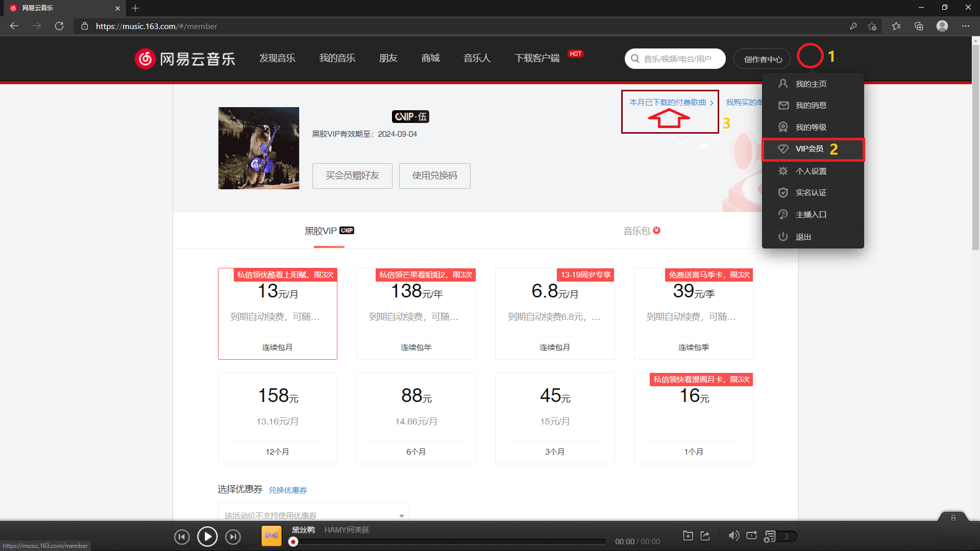Image resolution: width=980 pixels, height=551 pixels.
Task: Open 我的主页 from the user menu
Action: pos(813,84)
